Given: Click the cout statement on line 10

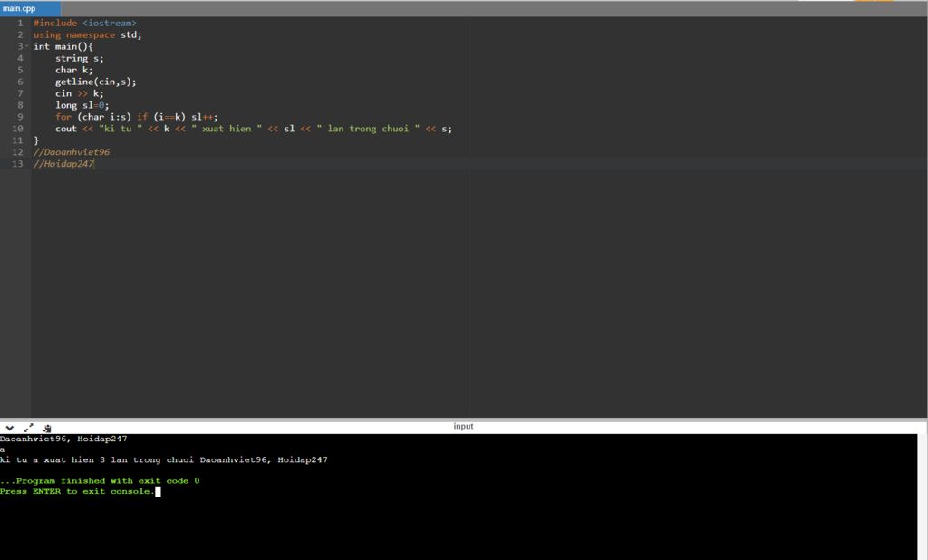Looking at the screenshot, I should 254,129.
